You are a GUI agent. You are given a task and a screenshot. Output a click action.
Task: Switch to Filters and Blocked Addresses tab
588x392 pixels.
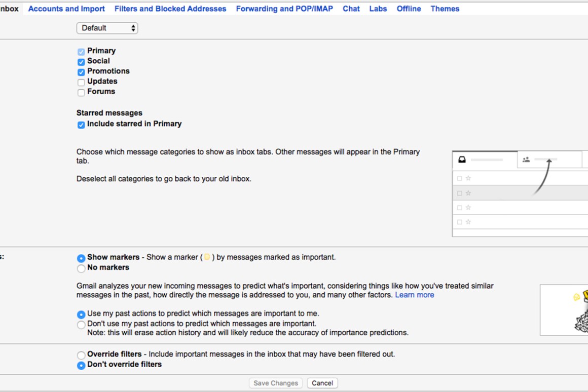170,9
